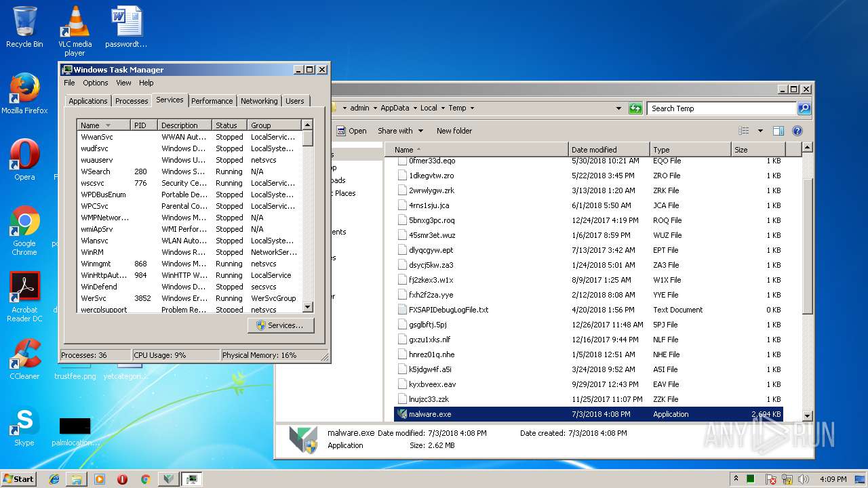The image size is (868, 488).
Task: Open the Options menu in Task Manager
Action: [x=96, y=83]
